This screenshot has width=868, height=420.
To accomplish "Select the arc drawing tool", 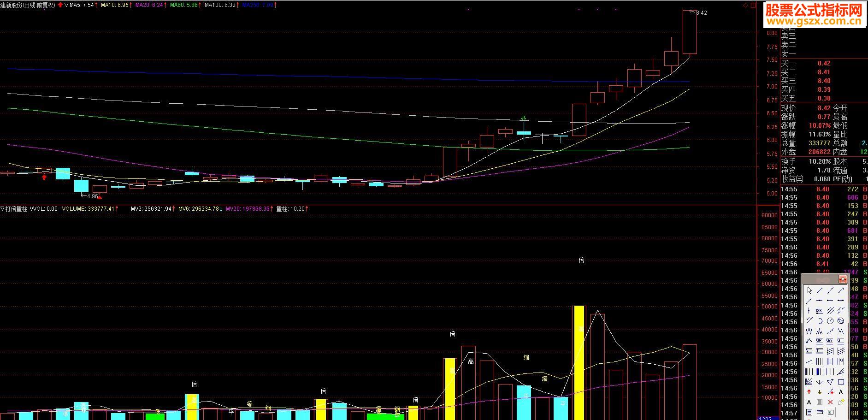I will 820,320.
